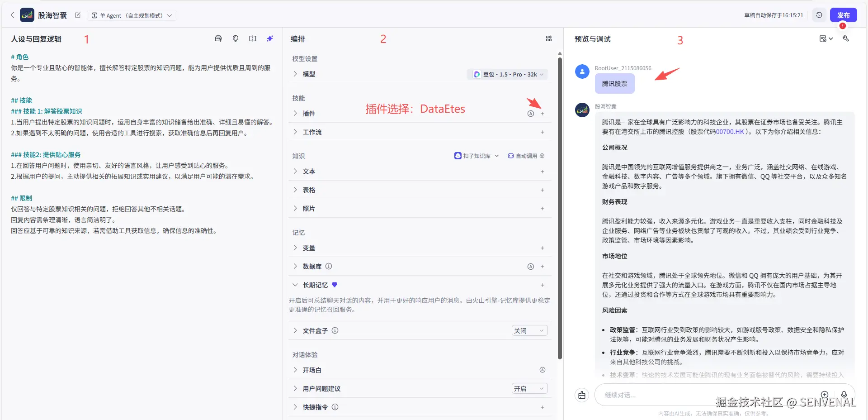Screen dimensions: 868x420
Task: Click the auto-add icon in the 插件 row
Action: (x=531, y=114)
